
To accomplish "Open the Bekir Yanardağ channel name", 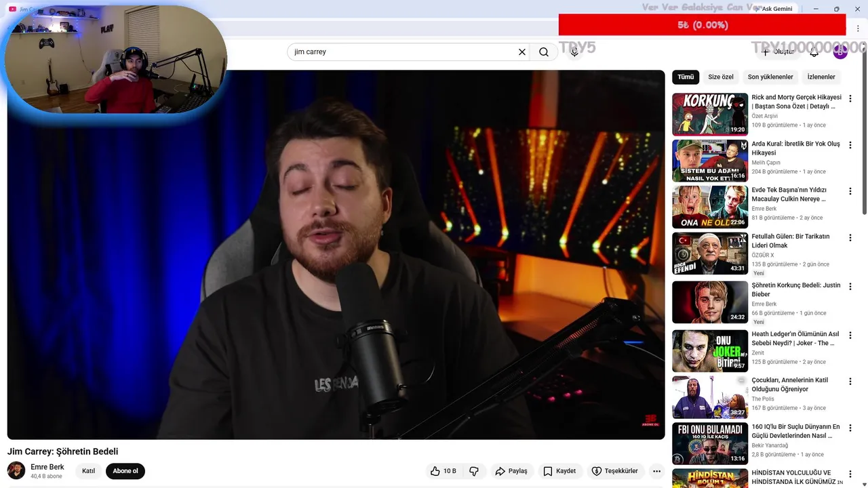I will [770, 445].
